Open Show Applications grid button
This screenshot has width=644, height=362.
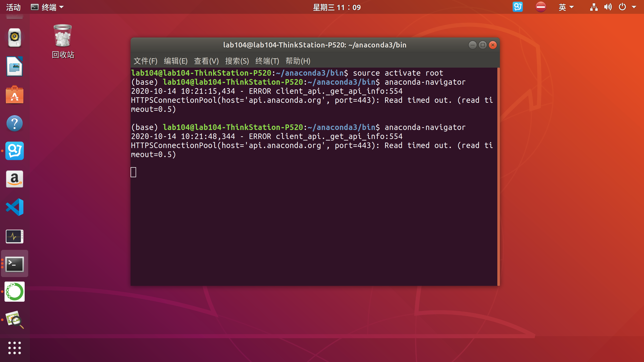[15, 348]
